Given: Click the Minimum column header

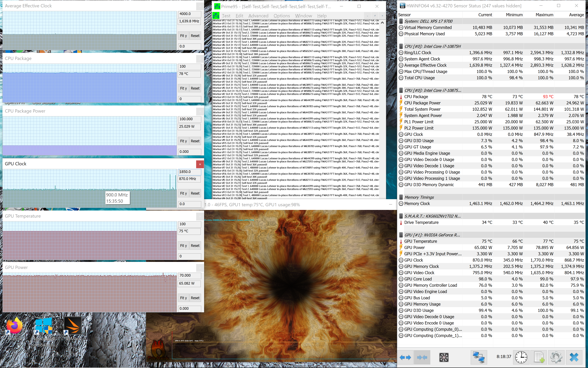Looking at the screenshot, I should [508, 15].
